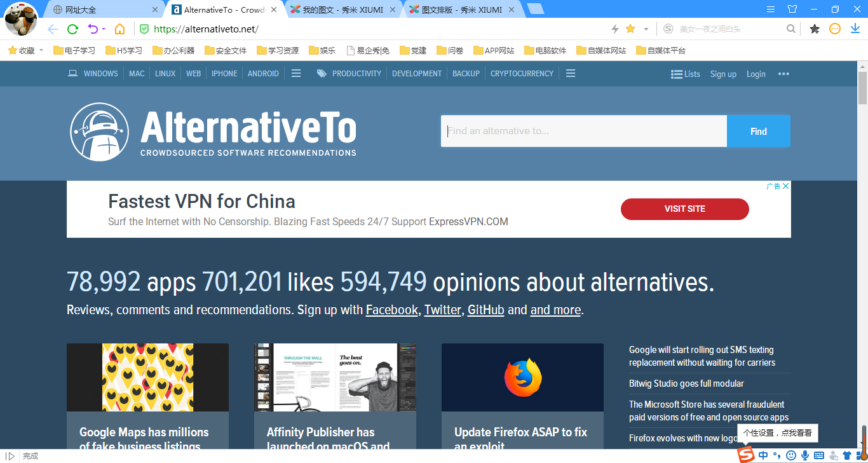Click the blue Find button
868x463 pixels.
(759, 131)
